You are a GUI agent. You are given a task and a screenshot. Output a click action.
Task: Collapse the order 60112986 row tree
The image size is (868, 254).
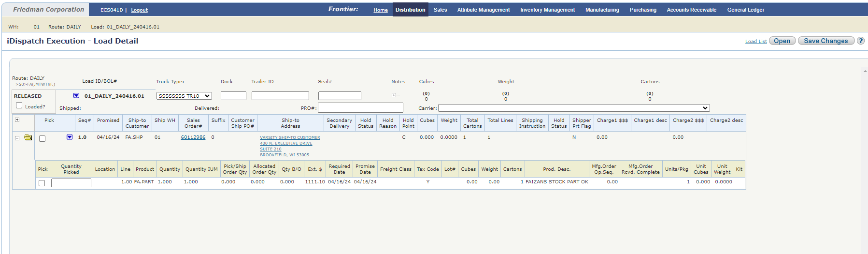tap(17, 138)
